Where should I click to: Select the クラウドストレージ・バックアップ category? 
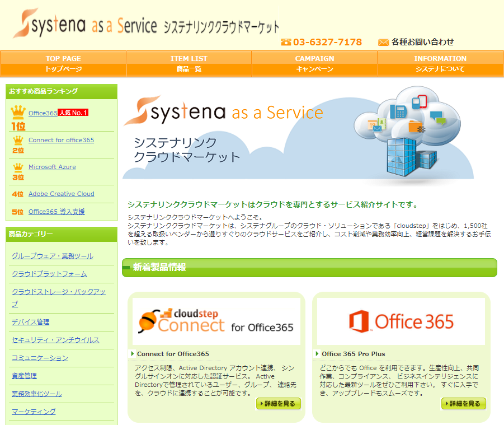coord(59,297)
